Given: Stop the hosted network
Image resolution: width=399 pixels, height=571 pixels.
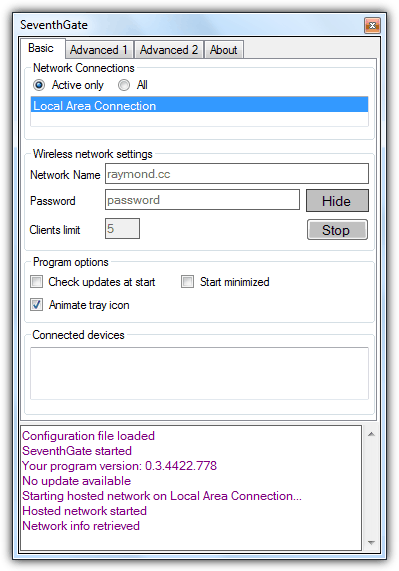Looking at the screenshot, I should [337, 230].
